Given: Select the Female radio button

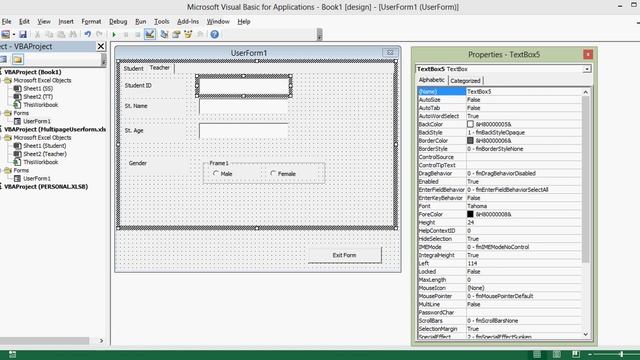Looking at the screenshot, I should click(x=273, y=173).
